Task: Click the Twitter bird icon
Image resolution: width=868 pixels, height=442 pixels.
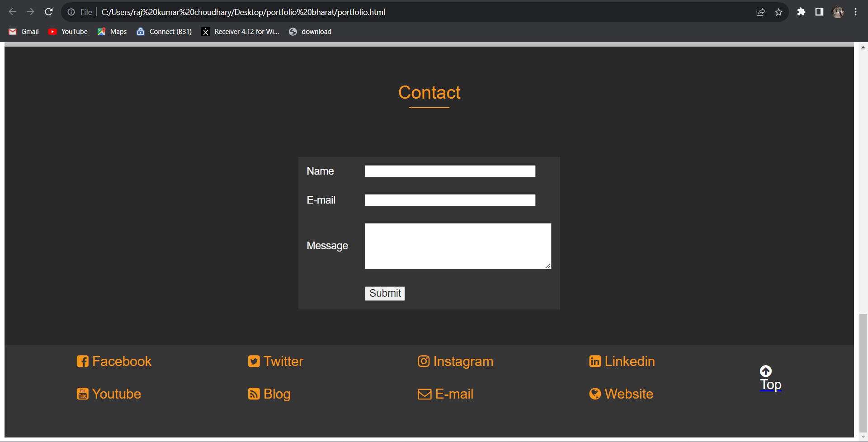Action: coord(254,361)
